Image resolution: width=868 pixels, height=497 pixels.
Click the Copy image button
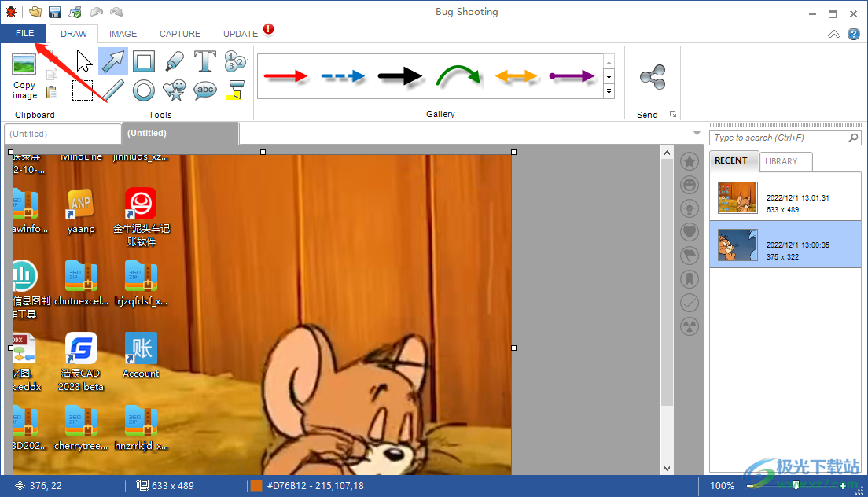coord(24,77)
